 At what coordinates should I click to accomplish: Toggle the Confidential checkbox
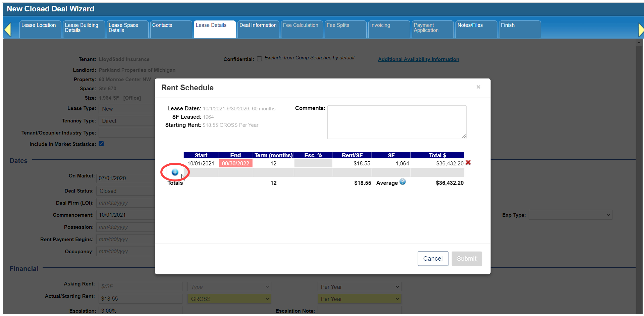pyautogui.click(x=259, y=59)
